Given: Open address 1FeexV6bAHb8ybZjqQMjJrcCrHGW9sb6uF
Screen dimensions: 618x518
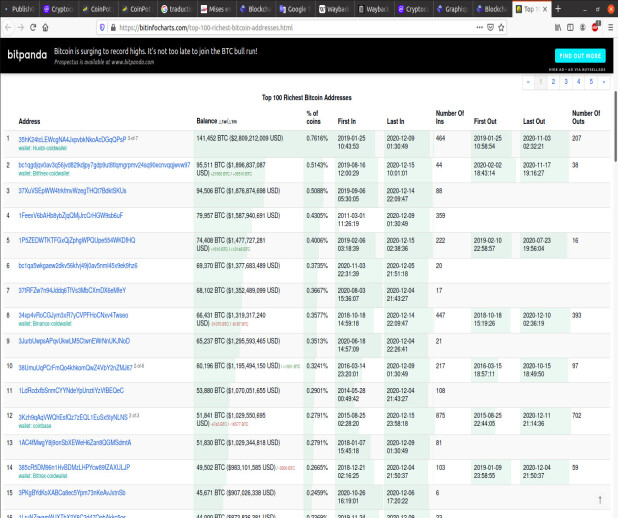Looking at the screenshot, I should tap(71, 216).
